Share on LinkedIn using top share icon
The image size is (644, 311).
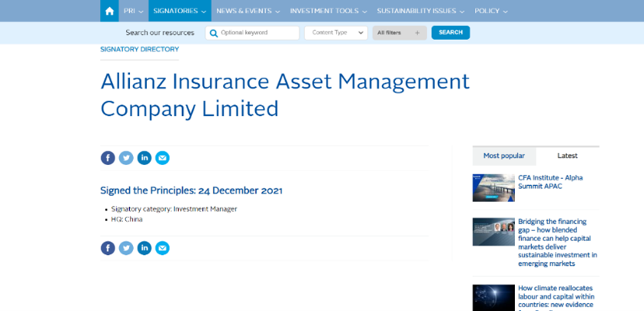click(x=144, y=158)
